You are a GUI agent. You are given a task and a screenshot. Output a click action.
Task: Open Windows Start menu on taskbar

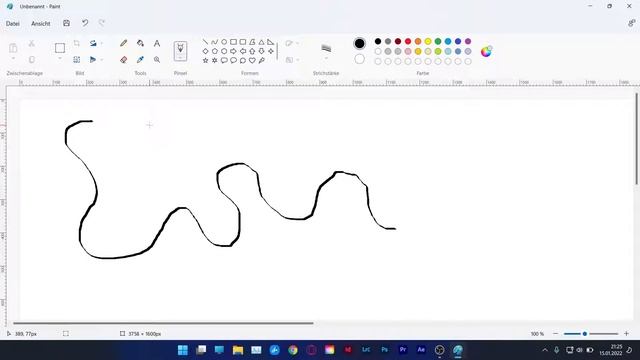click(x=182, y=350)
